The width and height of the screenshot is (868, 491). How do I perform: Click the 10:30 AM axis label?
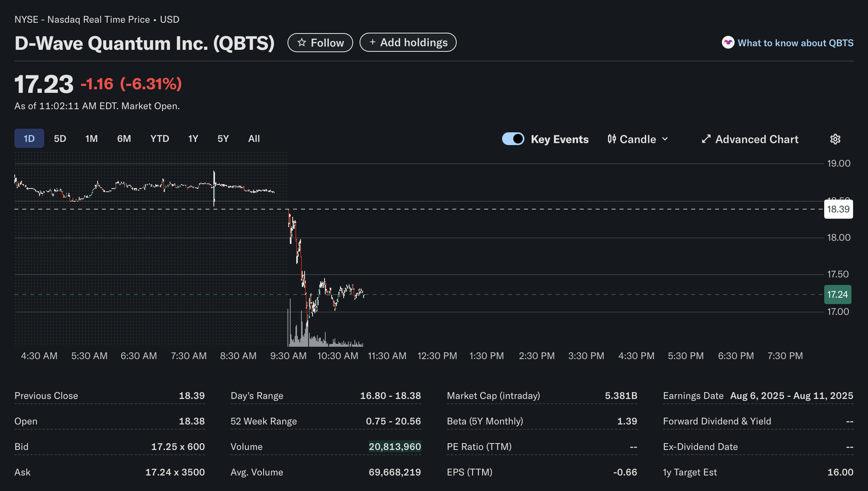338,356
